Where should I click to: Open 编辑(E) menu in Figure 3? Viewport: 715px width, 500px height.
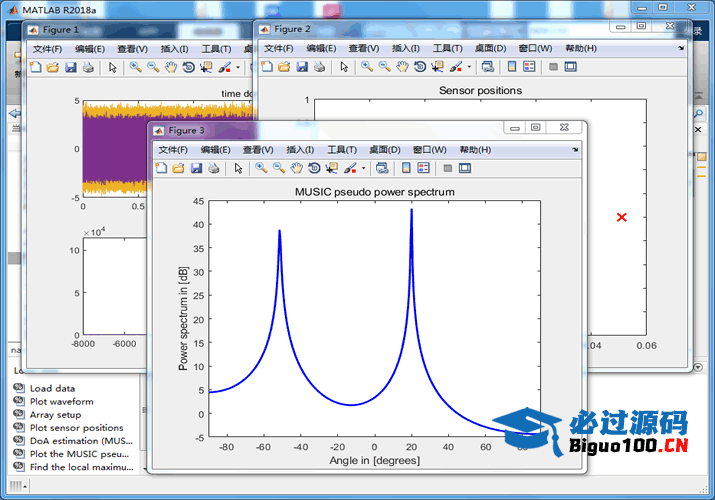coord(215,150)
